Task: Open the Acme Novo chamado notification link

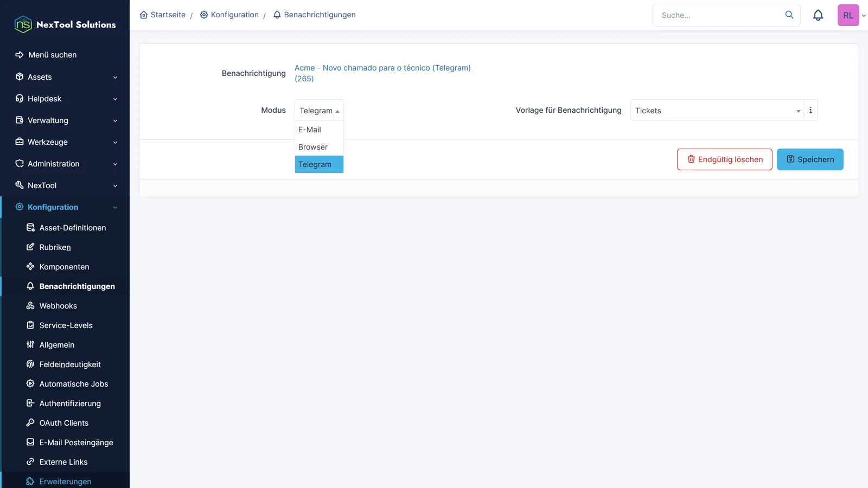Action: 382,73
